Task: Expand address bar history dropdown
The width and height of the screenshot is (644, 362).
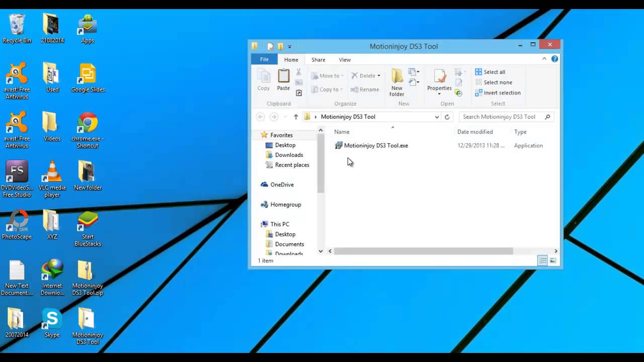Action: tap(437, 117)
